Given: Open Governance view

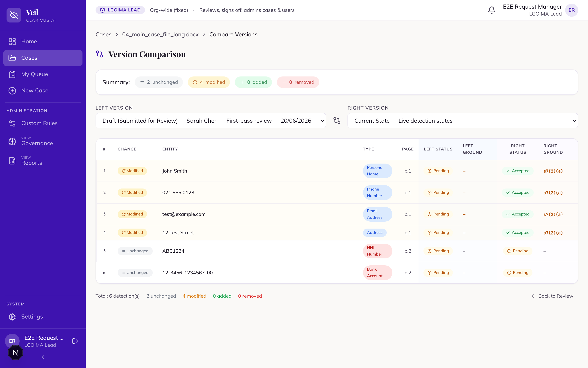Looking at the screenshot, I should tap(43, 141).
